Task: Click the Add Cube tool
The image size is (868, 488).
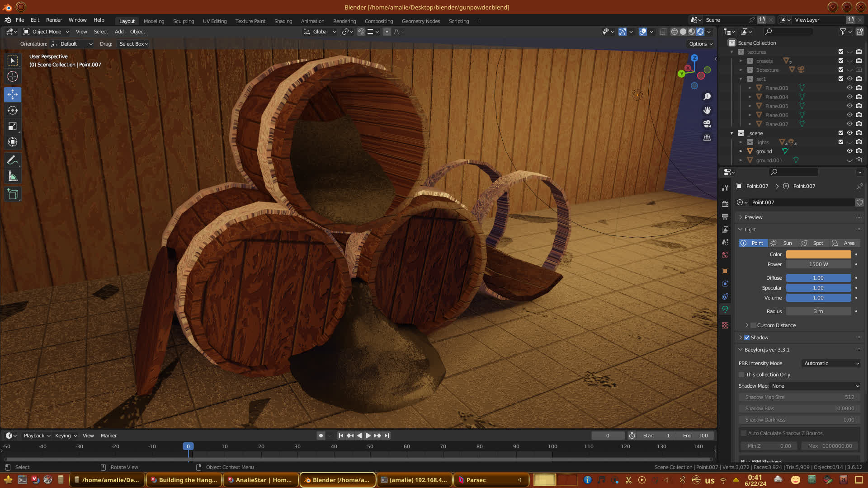Action: click(x=13, y=194)
